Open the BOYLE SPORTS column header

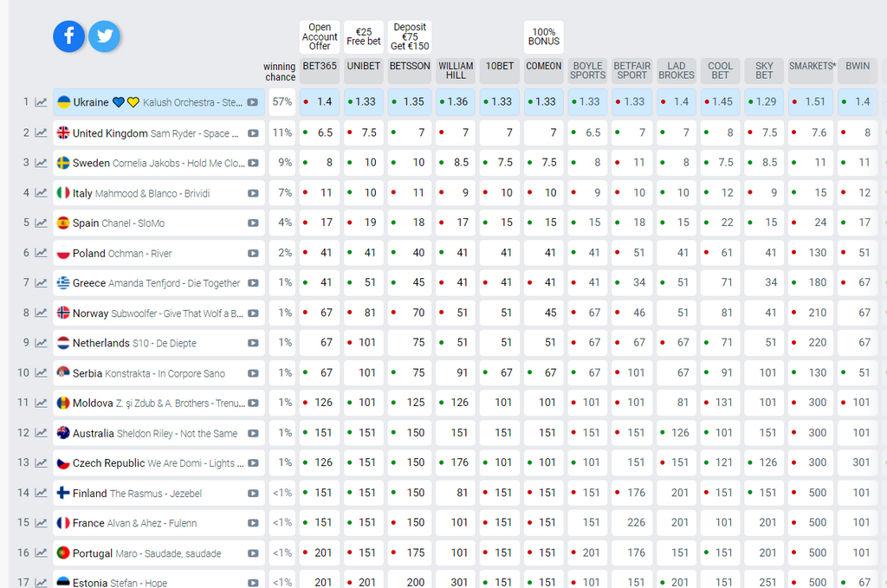588,71
